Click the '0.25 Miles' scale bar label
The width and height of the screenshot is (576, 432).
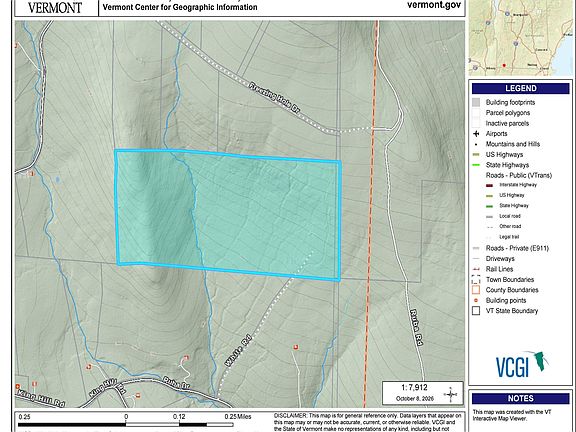point(238,417)
